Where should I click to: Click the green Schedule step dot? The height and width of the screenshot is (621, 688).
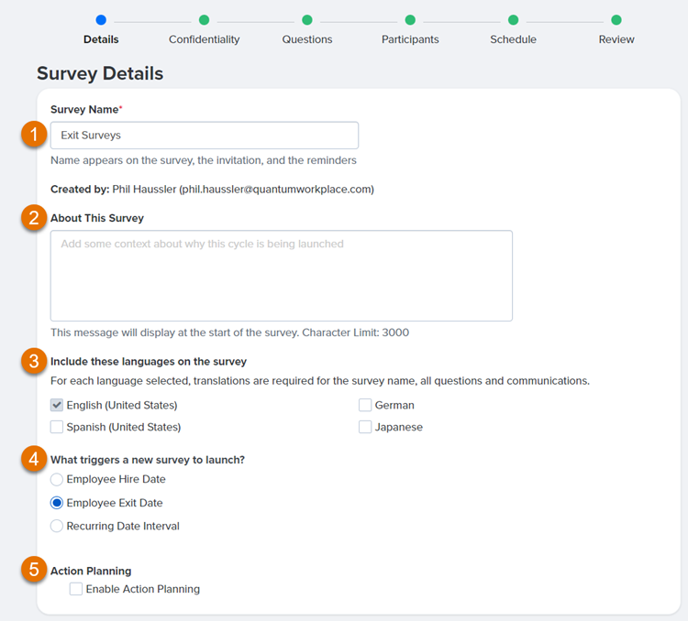point(513,20)
